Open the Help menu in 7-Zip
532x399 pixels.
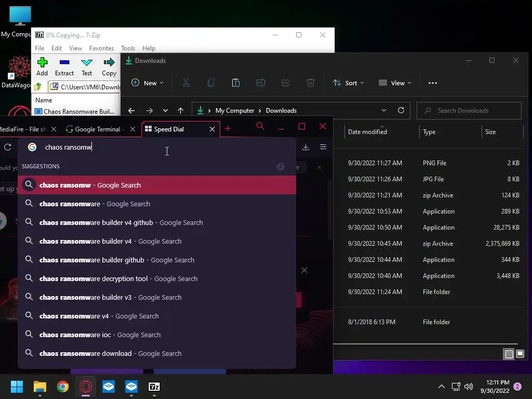tap(149, 48)
